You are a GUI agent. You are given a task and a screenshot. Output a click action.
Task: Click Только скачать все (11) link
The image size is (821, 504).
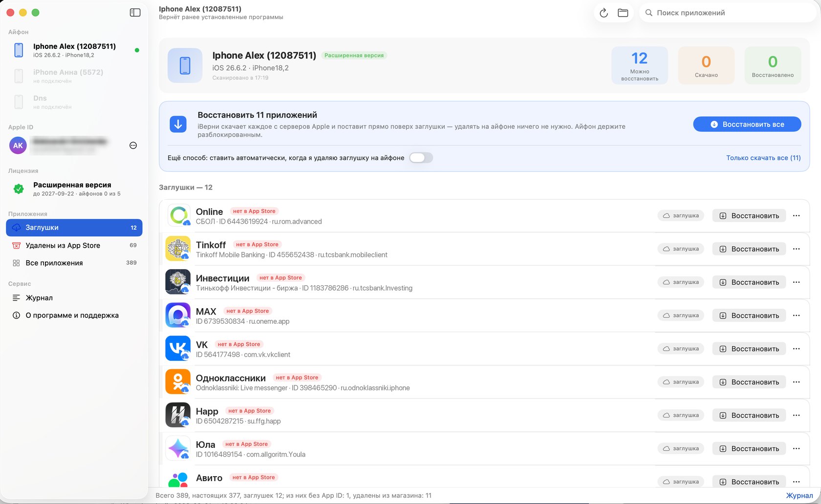763,158
